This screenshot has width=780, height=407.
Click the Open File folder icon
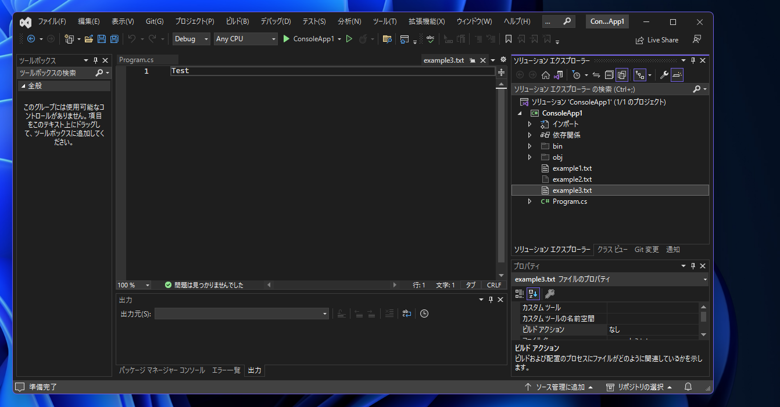pos(89,39)
